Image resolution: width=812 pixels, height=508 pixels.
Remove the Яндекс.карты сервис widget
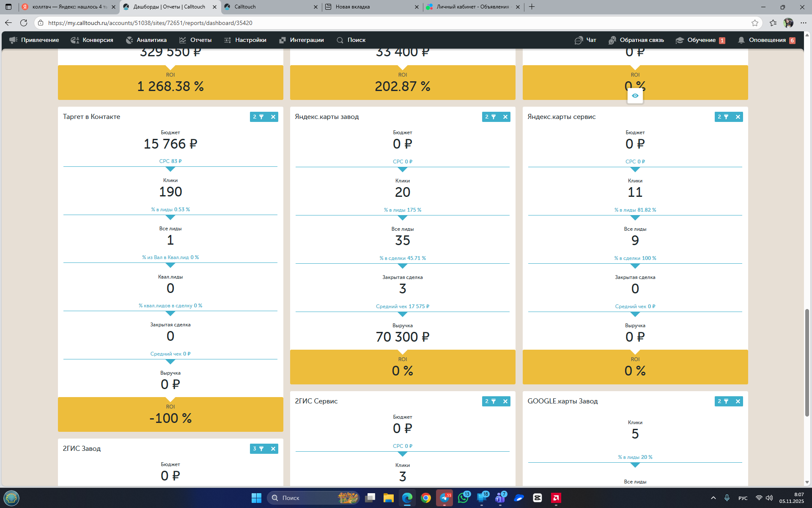click(x=738, y=117)
